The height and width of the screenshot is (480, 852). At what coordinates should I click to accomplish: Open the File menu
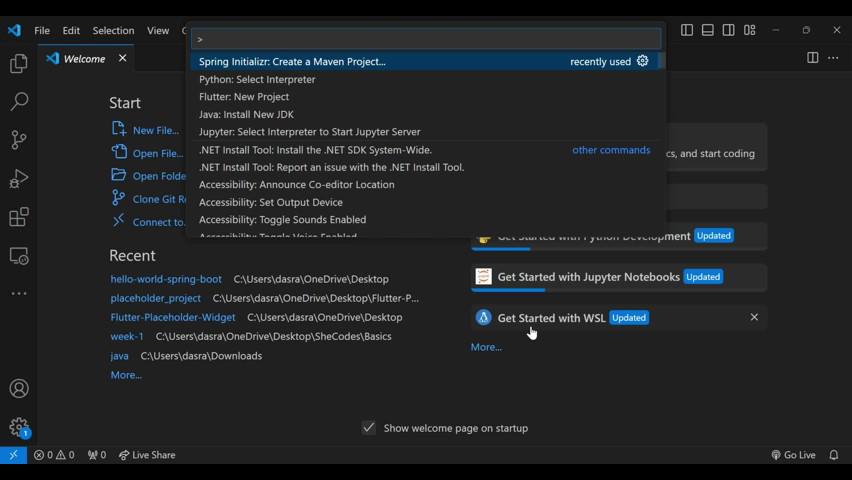[42, 31]
